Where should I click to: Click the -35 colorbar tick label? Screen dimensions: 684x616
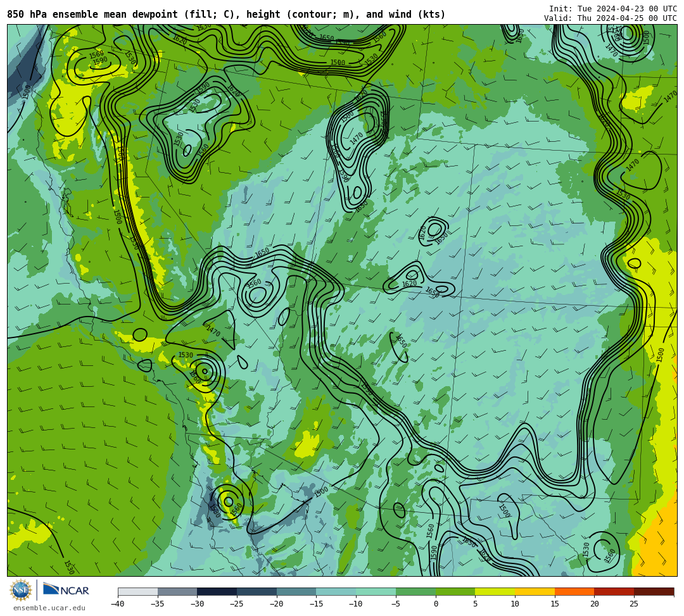click(158, 604)
